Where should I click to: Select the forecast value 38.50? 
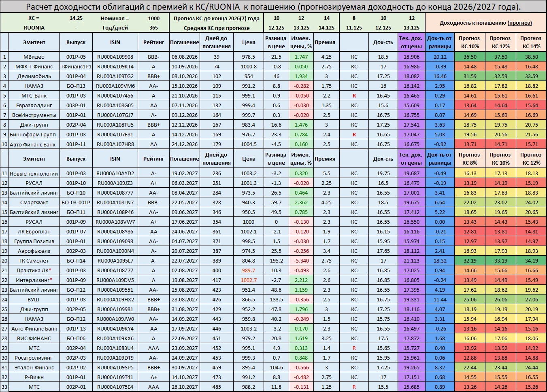pyautogui.click(x=531, y=57)
